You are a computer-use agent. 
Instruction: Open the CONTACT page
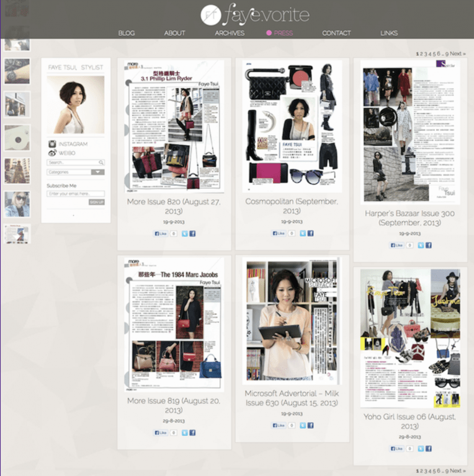point(336,33)
